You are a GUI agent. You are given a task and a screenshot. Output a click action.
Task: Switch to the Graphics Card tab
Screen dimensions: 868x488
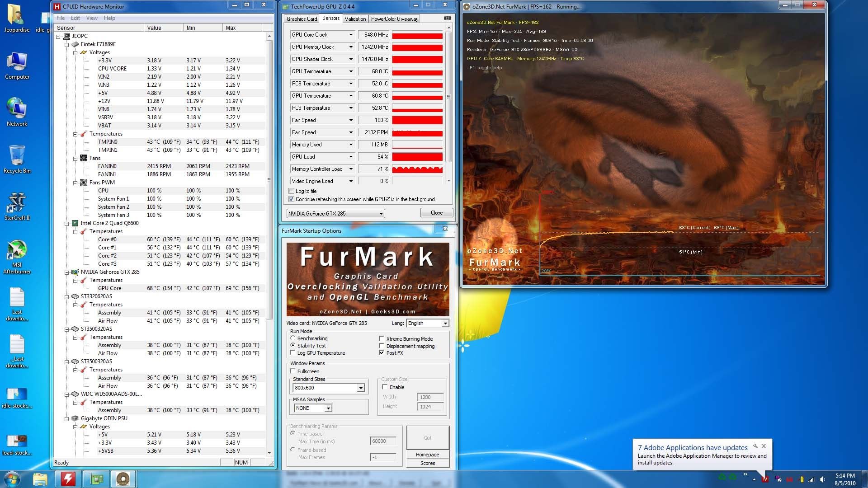302,19
